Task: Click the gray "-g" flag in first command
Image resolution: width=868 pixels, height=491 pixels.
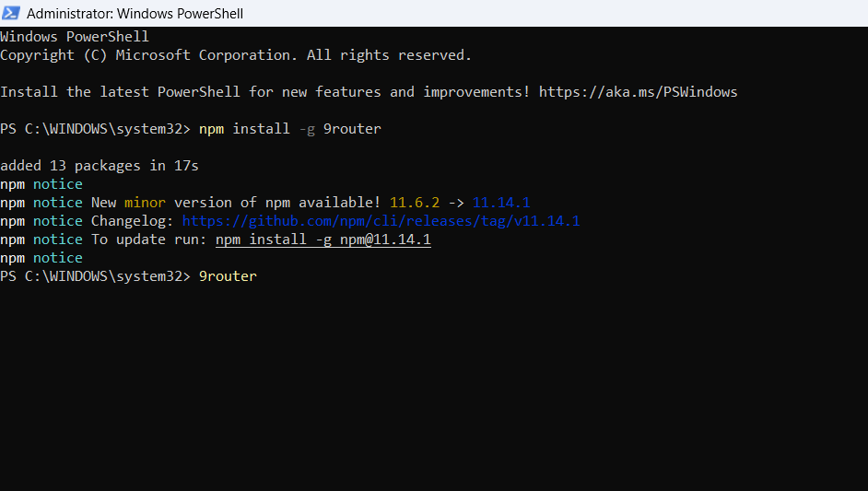Action: click(x=307, y=130)
